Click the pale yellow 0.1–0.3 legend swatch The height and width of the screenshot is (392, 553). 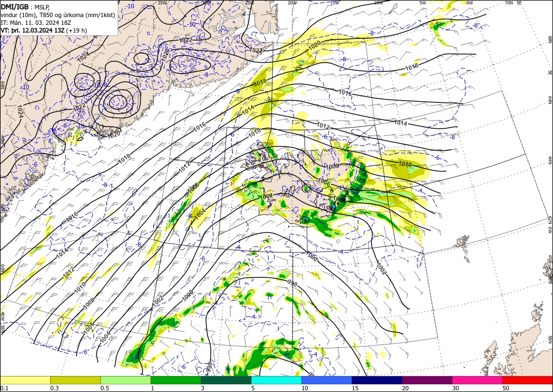tap(25, 380)
